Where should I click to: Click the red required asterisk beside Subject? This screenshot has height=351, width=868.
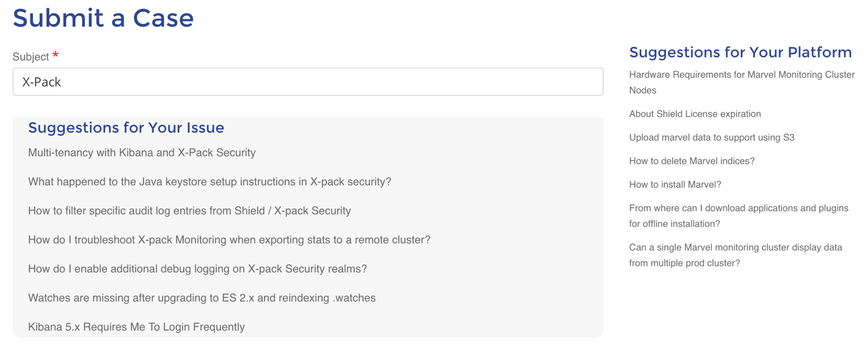pos(56,54)
